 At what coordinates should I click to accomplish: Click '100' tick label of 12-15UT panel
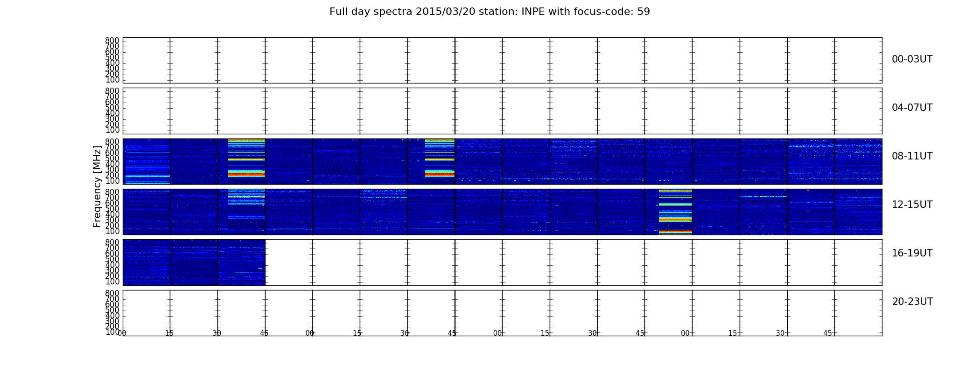[x=112, y=231]
